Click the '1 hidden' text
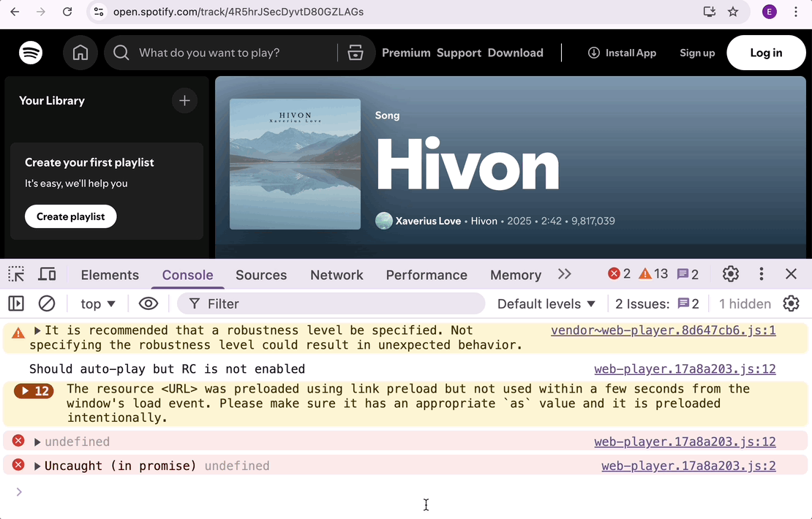 [x=745, y=304]
